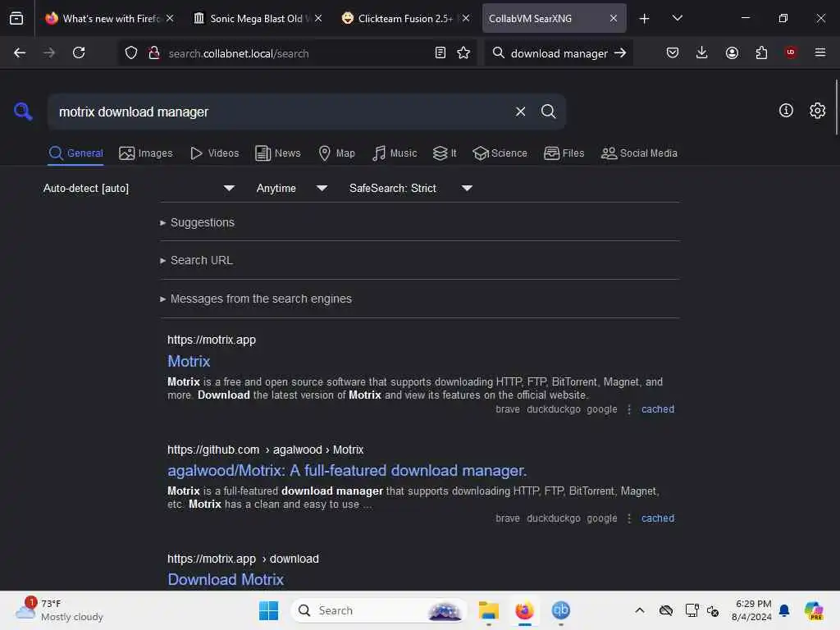
Task: Click the page vertical scrollbar
Action: click(836, 107)
